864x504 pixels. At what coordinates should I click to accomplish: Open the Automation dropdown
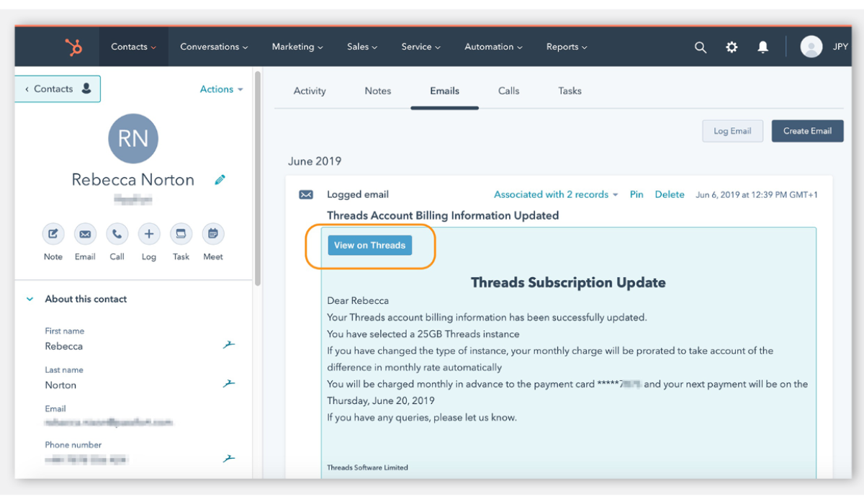tap(494, 47)
